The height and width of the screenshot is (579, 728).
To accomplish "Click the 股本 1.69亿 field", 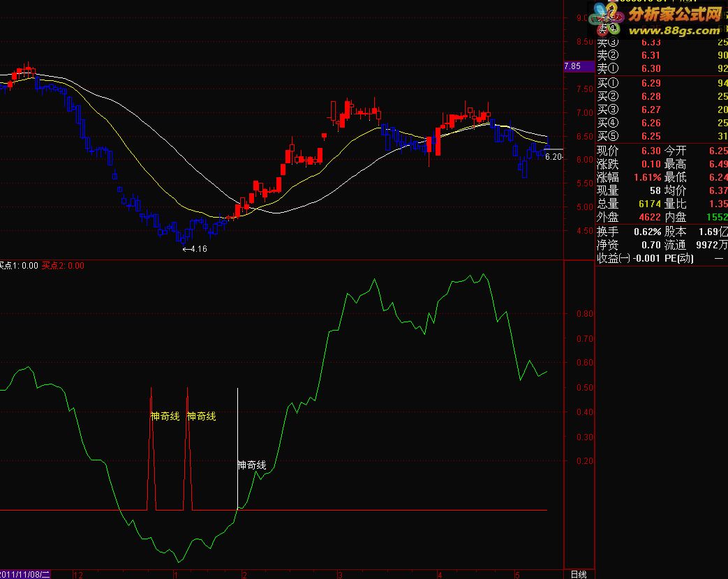I will tap(696, 232).
